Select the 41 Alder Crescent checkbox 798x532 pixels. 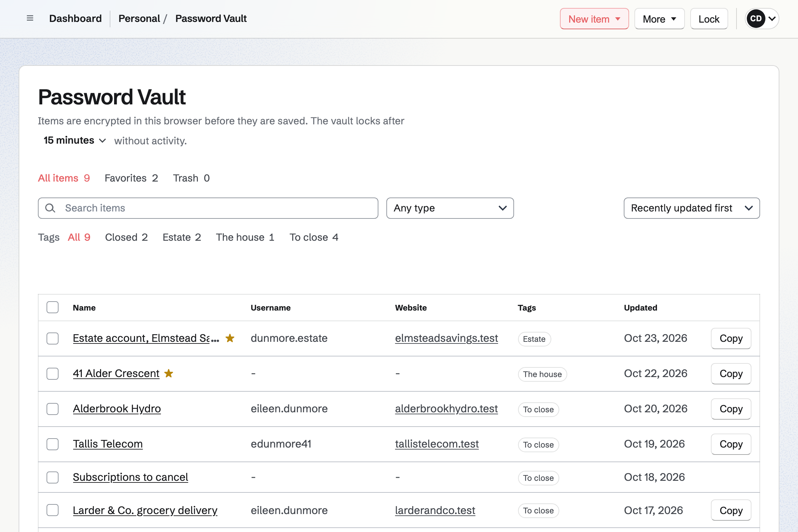click(53, 373)
